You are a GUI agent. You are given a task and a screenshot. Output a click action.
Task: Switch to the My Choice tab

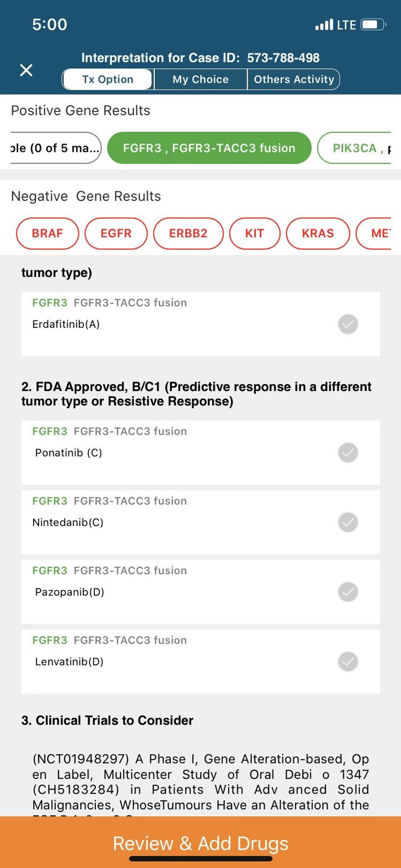coord(200,79)
